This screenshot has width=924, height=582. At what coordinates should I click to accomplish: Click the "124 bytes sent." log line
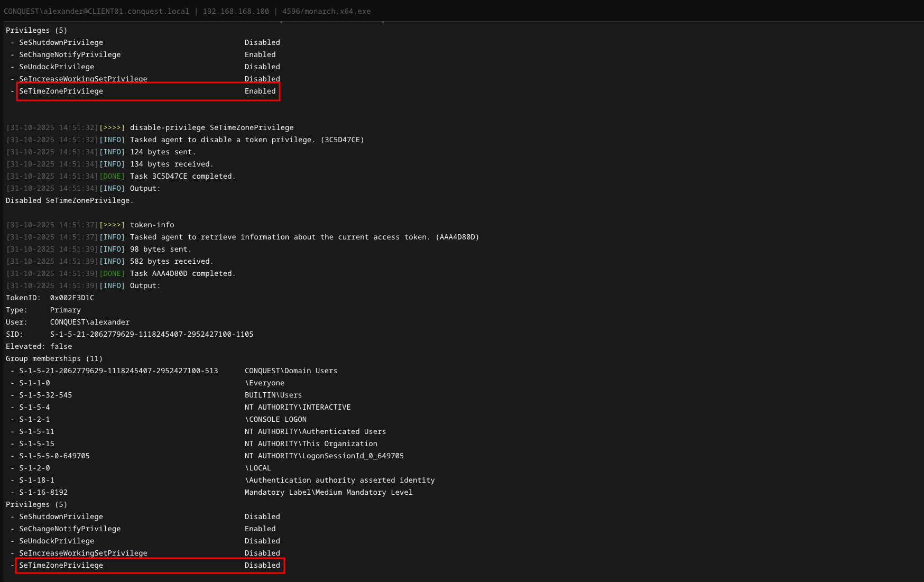(x=162, y=152)
